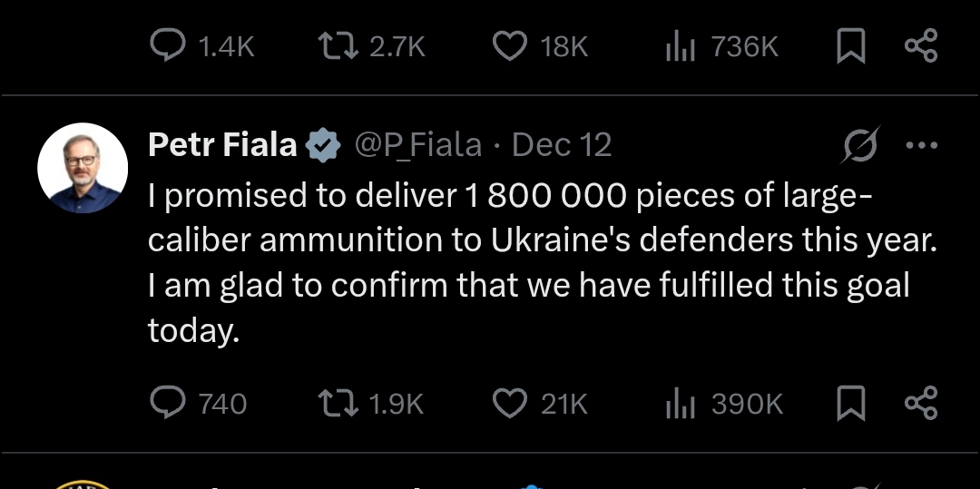The height and width of the screenshot is (489, 980).
Task: Open Petr Fiala display name link
Action: 222,145
